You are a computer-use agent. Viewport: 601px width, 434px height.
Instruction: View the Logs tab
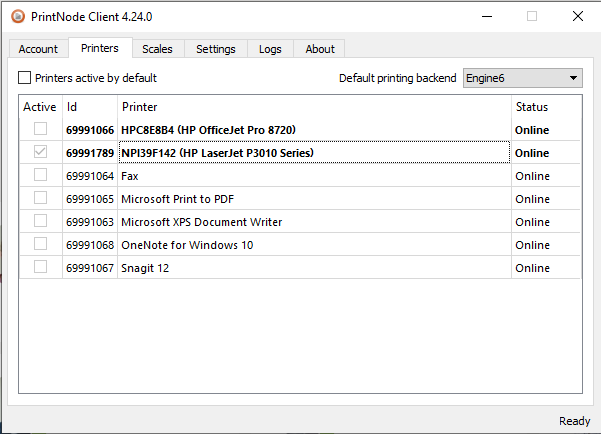270,49
